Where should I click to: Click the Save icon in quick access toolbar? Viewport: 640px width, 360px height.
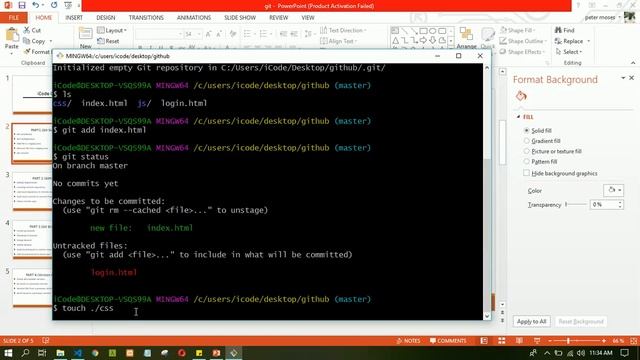(22, 5)
